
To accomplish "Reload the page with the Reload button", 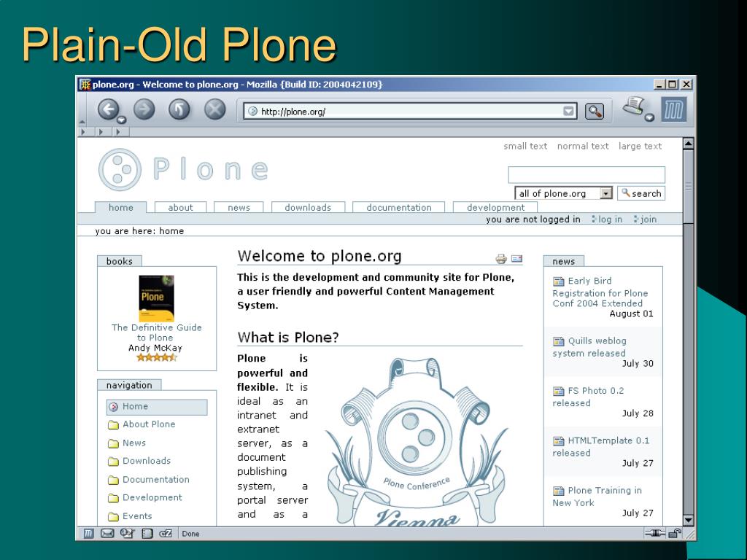I will click(x=179, y=109).
